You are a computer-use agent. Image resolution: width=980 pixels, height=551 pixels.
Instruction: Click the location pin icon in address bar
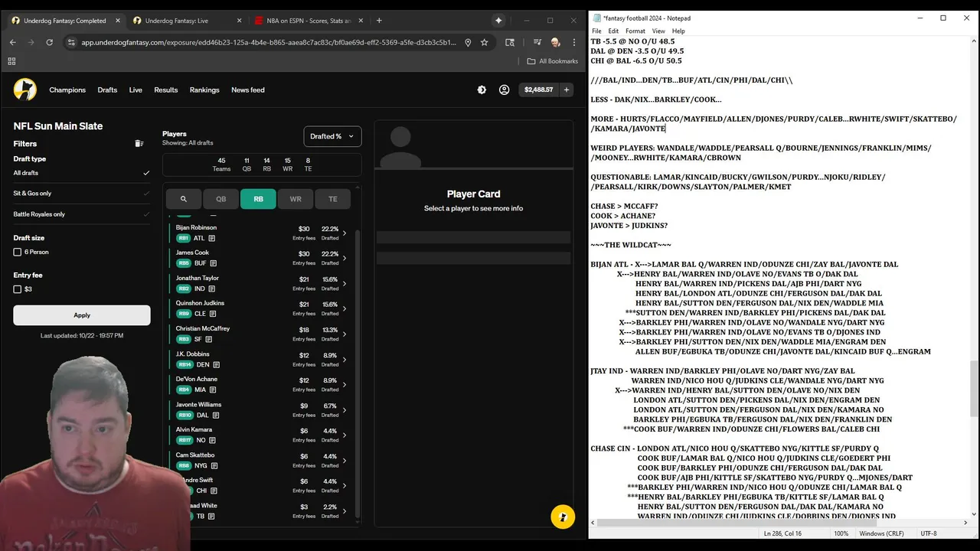click(468, 42)
